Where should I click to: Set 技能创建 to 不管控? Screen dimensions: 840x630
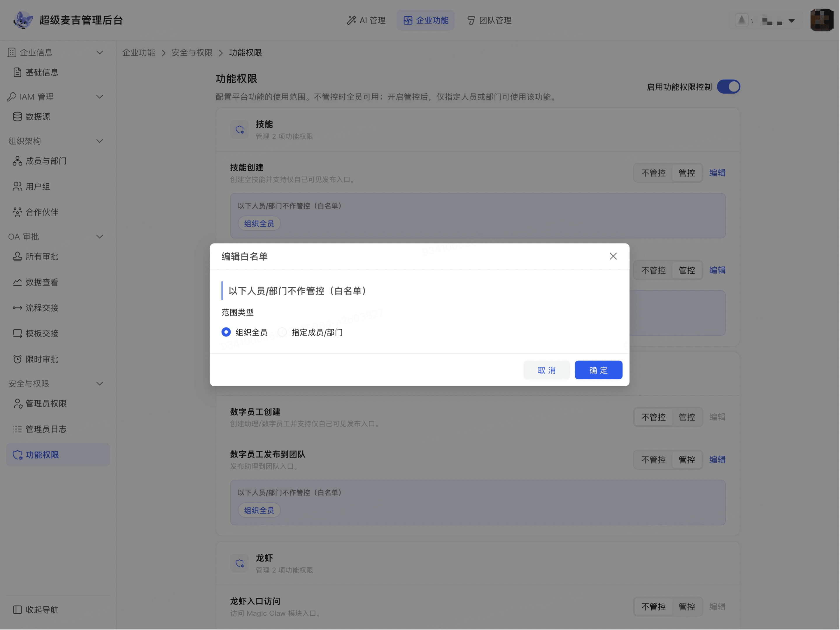[654, 173]
